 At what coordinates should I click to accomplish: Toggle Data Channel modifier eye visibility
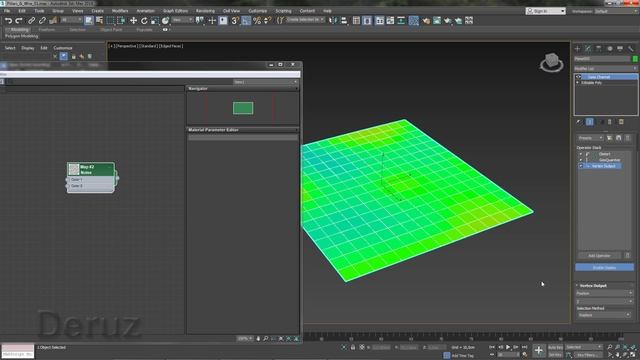[x=578, y=77]
